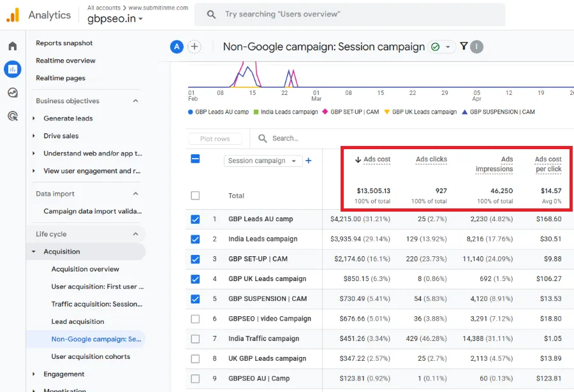Open Reports snapshot
This screenshot has width=574, height=392.
coord(64,43)
